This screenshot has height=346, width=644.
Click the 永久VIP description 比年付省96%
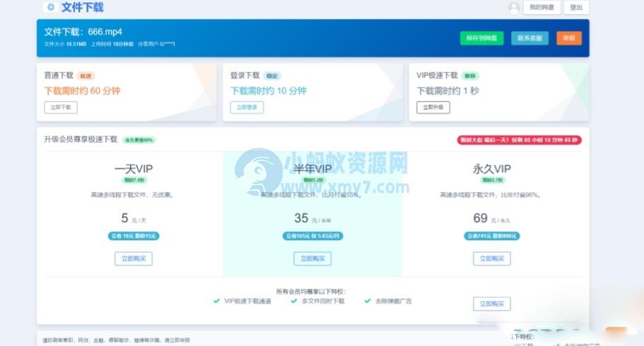coord(491,195)
